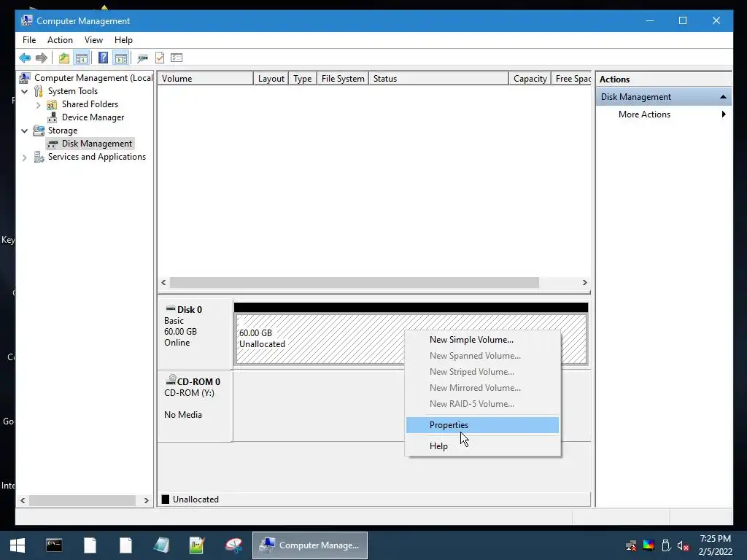Click the USB device tray icon
The height and width of the screenshot is (560, 747).
click(666, 545)
